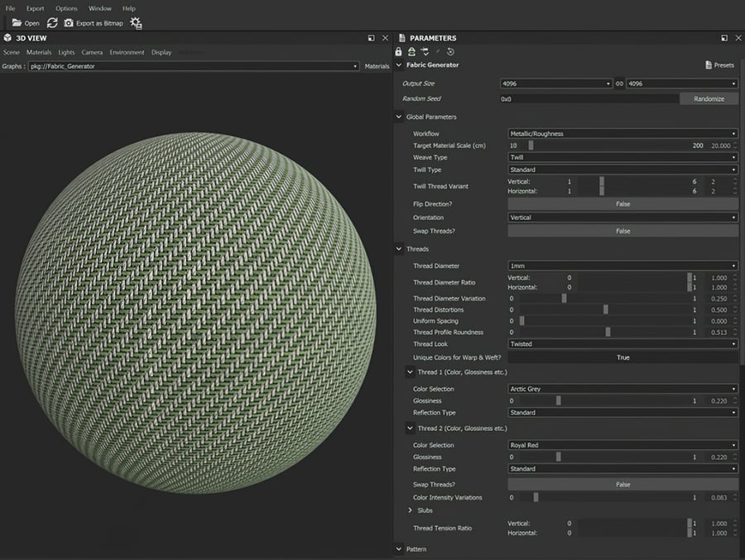Select the Lights tab in the 3D view
The image size is (745, 560).
[x=65, y=51]
